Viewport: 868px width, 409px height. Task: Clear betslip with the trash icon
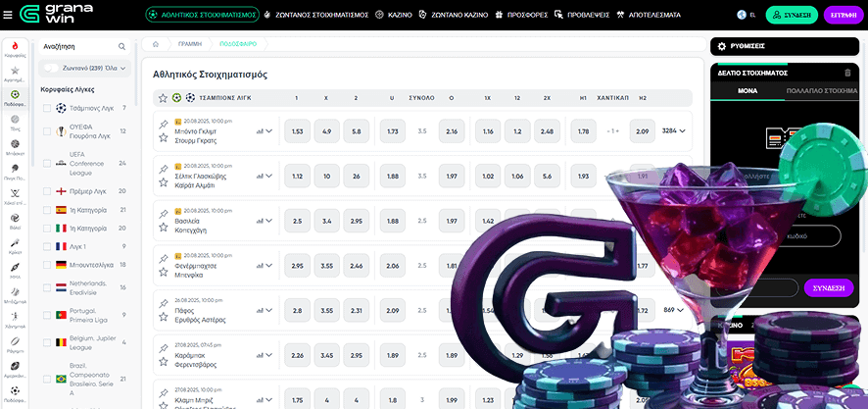coord(847,73)
